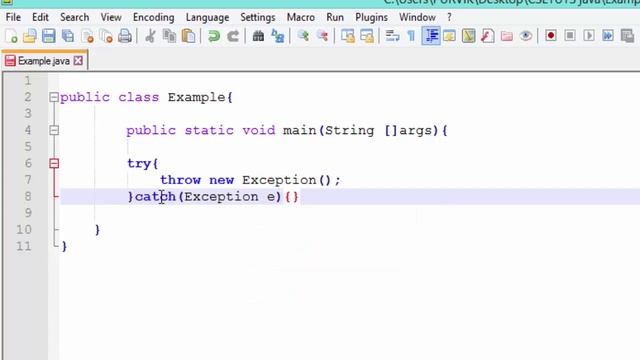
Task: Zoom in using the magnifier plus icon
Action: point(303,36)
